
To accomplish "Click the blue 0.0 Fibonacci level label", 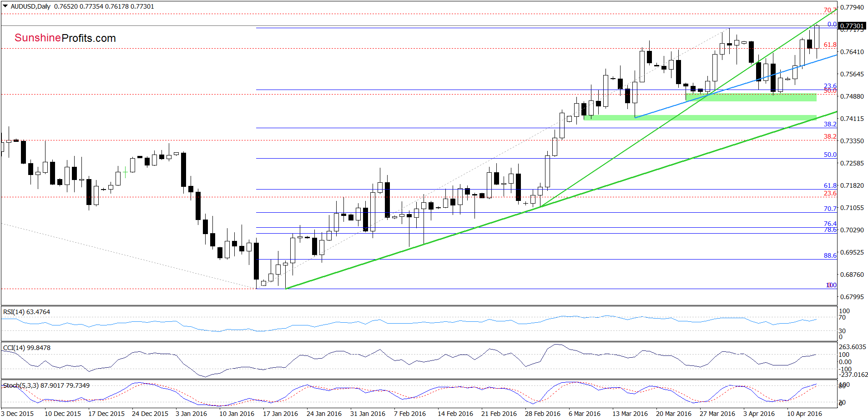I will tap(832, 24).
